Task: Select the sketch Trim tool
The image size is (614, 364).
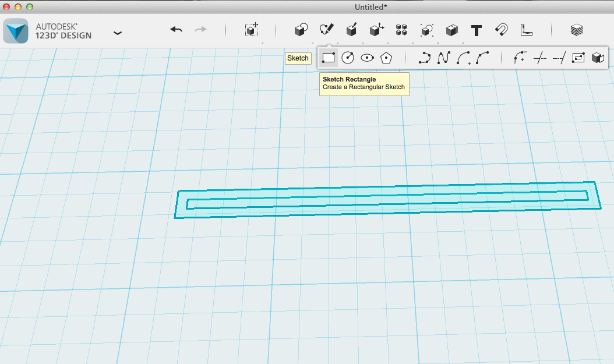Action: (x=540, y=58)
